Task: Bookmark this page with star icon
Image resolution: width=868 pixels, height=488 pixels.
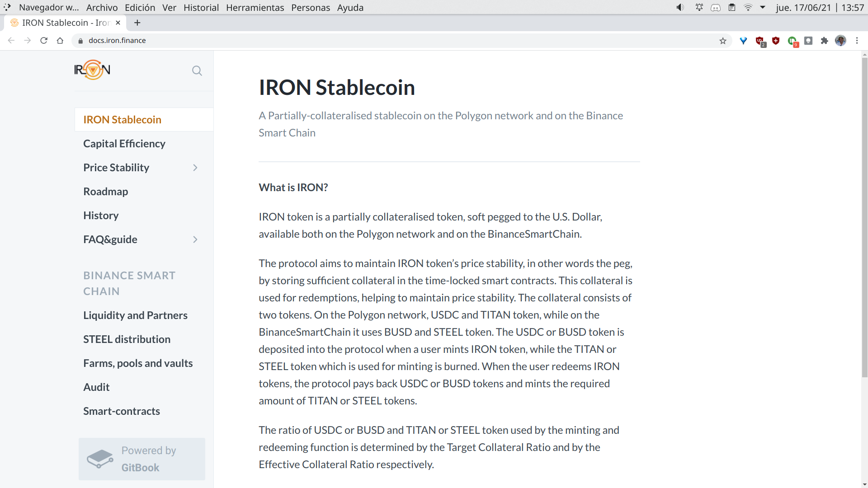Action: point(723,41)
